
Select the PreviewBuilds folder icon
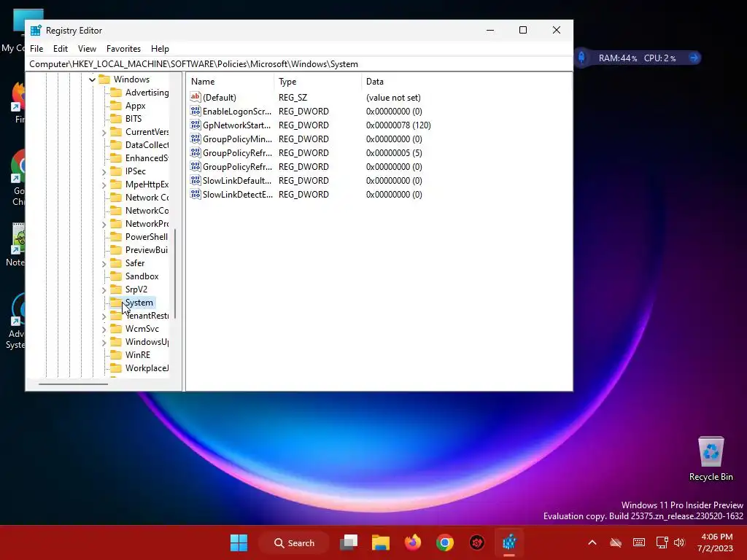116,250
